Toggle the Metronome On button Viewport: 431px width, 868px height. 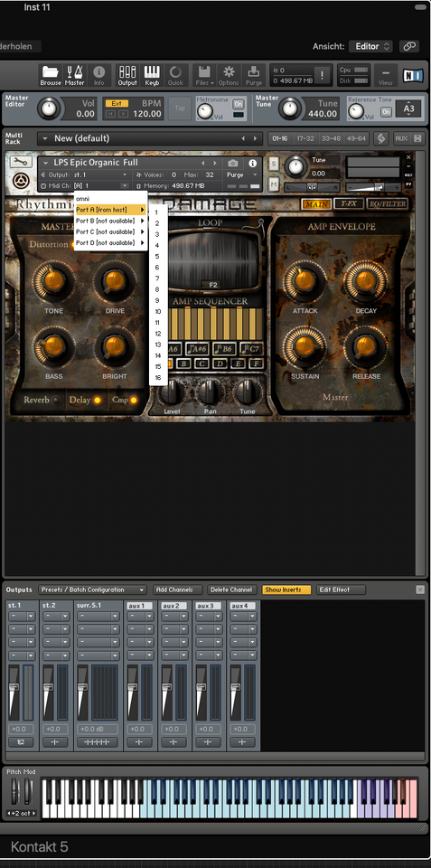[238, 104]
